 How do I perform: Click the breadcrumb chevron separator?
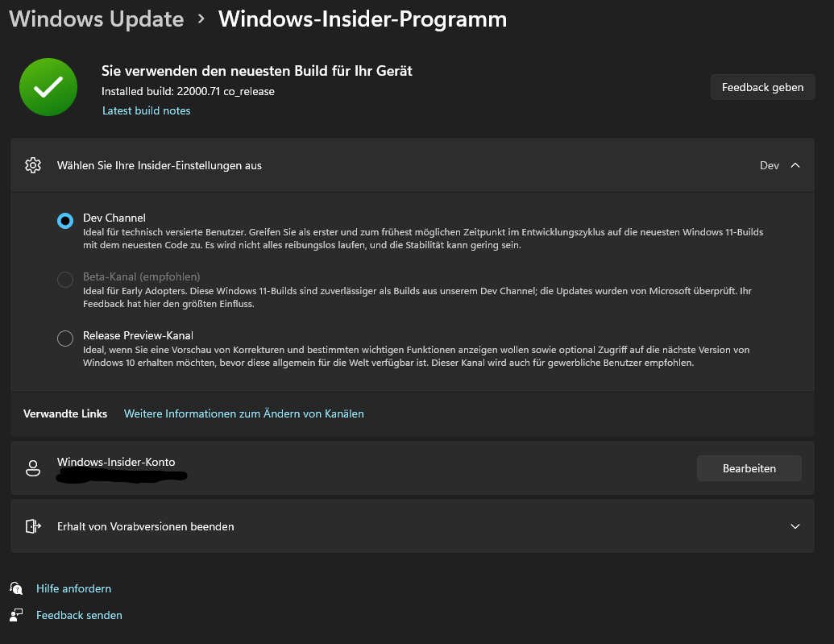click(x=201, y=19)
